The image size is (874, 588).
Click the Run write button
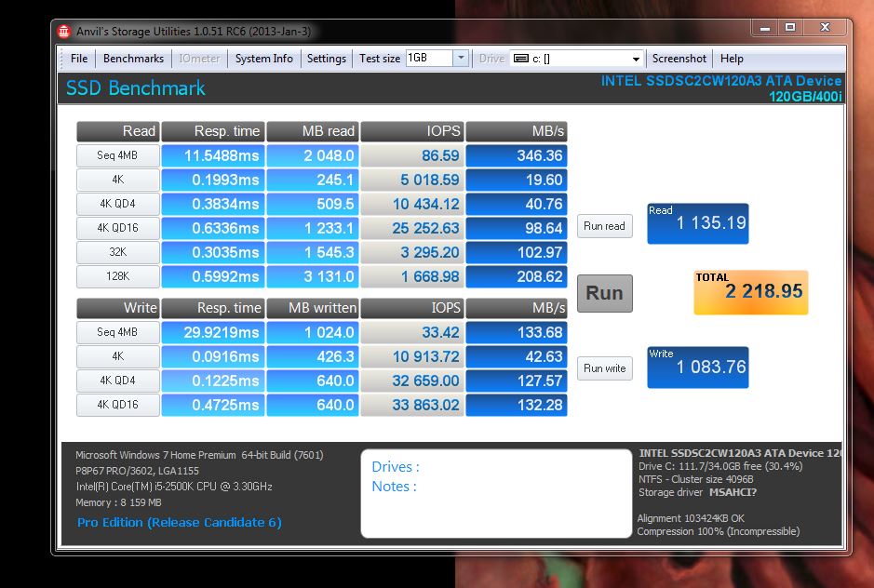coord(605,368)
